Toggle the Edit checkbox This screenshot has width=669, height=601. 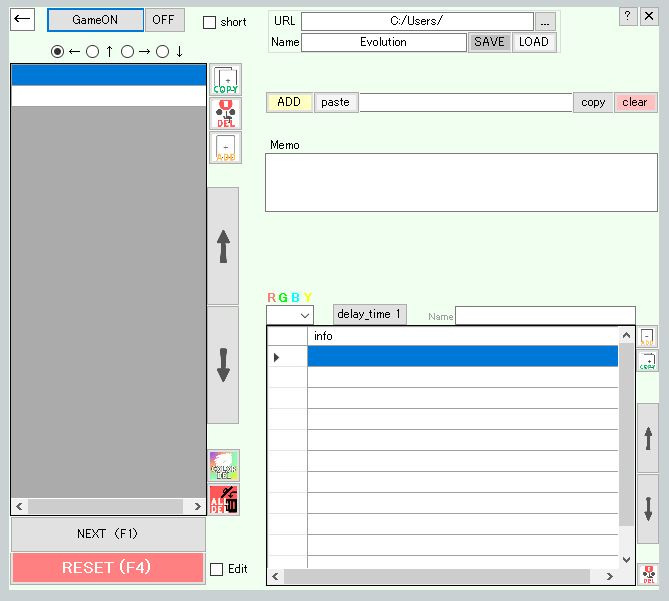(217, 569)
